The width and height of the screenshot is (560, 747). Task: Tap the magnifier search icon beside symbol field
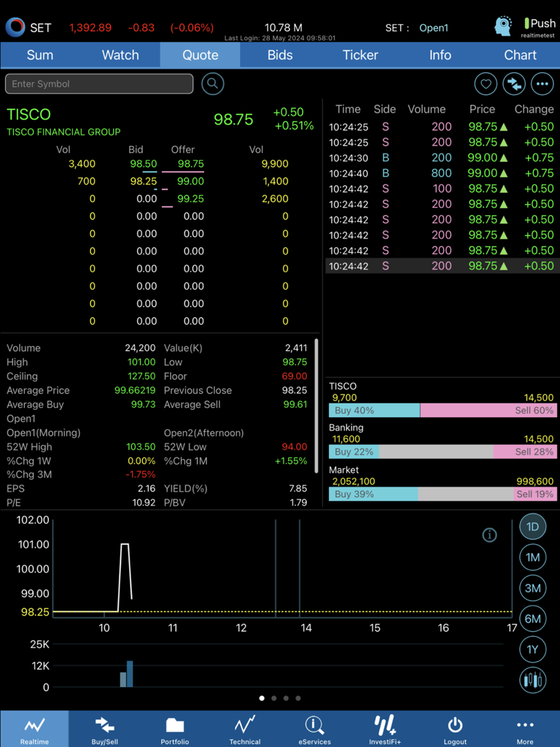[212, 84]
